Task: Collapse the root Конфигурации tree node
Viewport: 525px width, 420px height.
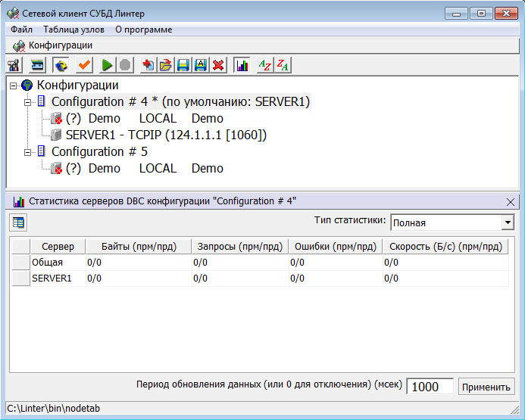Action: tap(13, 86)
